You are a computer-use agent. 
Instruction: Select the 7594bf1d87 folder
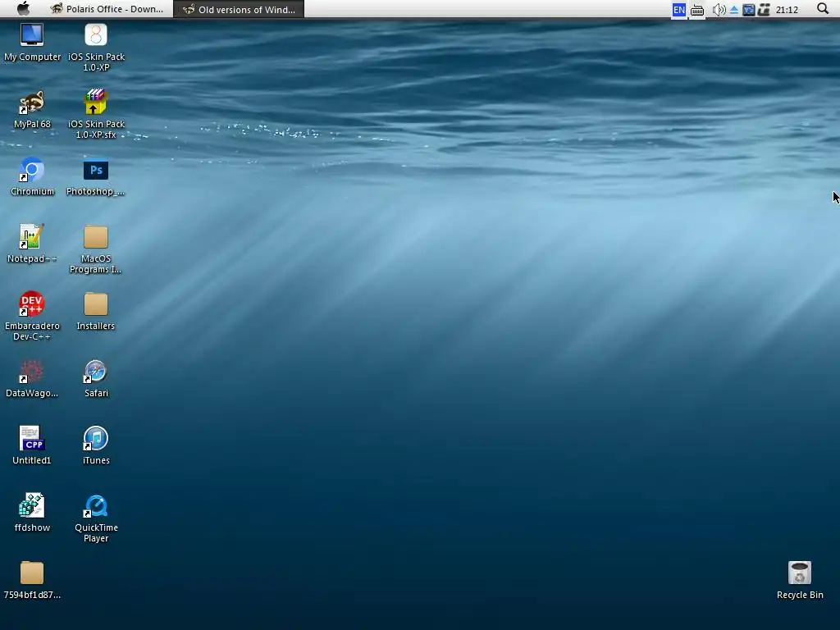(32, 581)
